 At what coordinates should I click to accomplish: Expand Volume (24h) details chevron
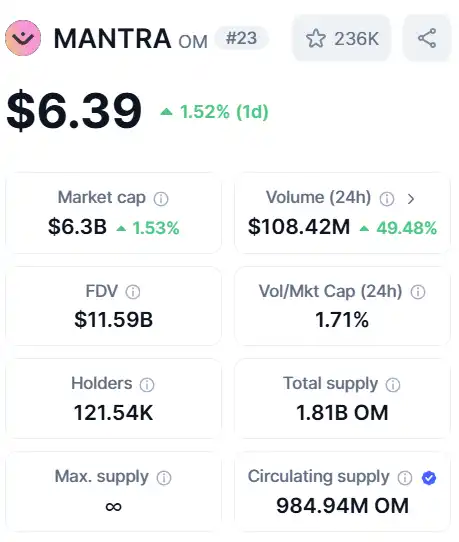[x=411, y=199]
